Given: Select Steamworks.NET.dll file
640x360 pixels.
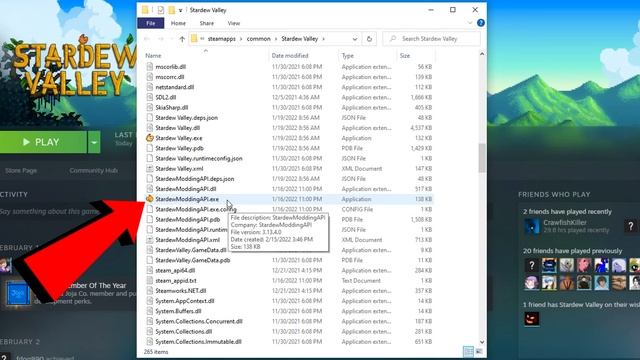Looking at the screenshot, I should 180,291.
